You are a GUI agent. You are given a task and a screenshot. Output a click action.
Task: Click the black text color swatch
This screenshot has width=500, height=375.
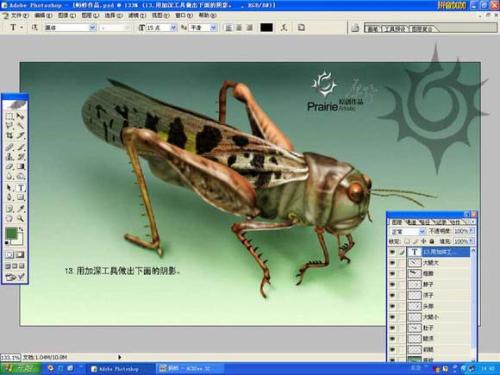[x=266, y=28]
